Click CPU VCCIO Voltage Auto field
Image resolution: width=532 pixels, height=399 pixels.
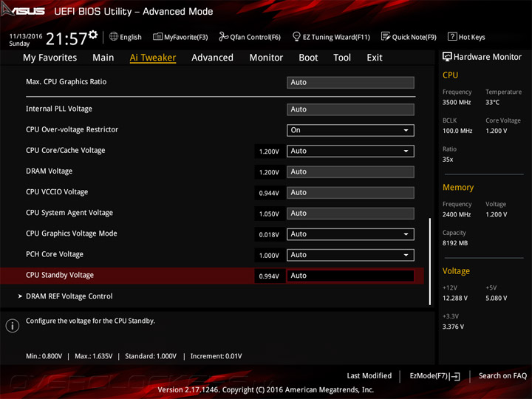(350, 193)
